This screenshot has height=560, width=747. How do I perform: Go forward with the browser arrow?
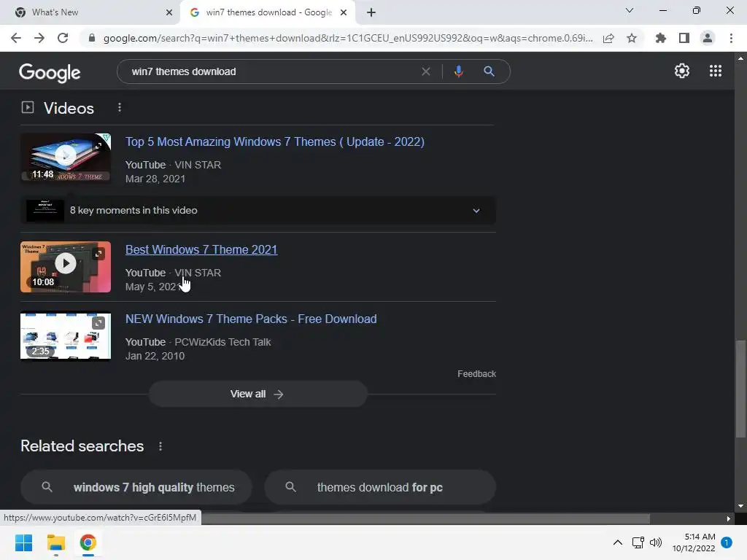point(39,38)
